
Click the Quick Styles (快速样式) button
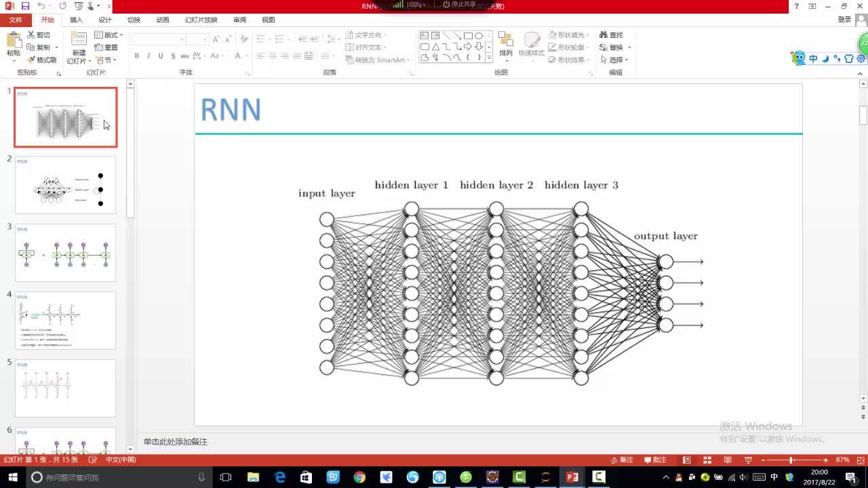coord(532,45)
